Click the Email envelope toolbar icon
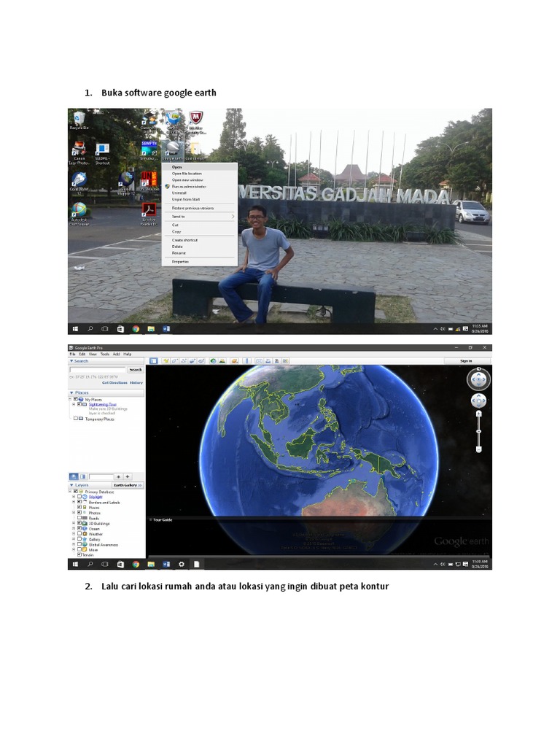Screen dimensions: 560x747 point(259,361)
